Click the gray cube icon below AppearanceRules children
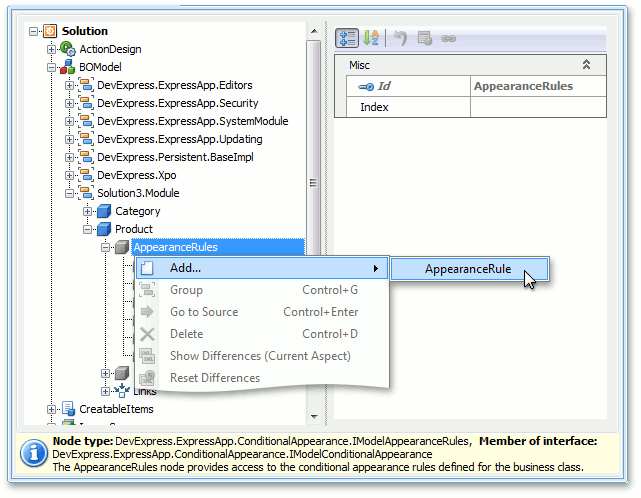641x498 pixels. (122, 373)
